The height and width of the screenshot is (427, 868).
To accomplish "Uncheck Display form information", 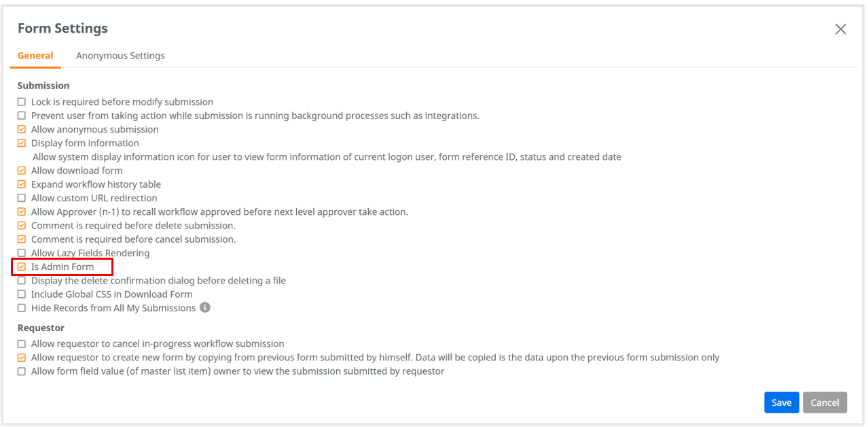I will [x=21, y=143].
